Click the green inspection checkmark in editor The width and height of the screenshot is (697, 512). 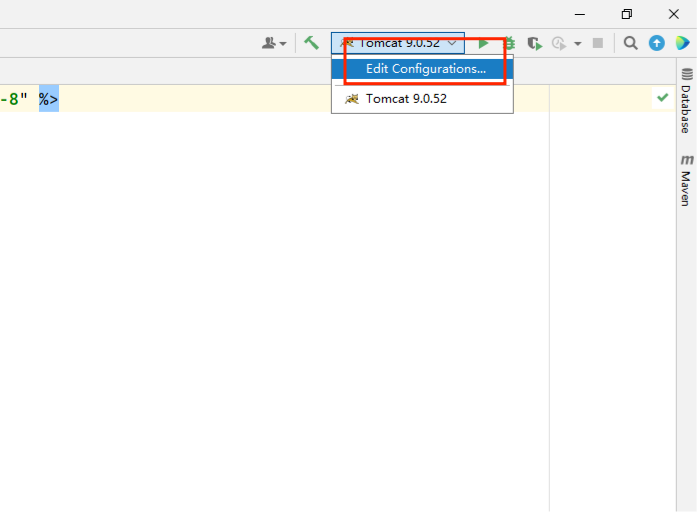(663, 97)
